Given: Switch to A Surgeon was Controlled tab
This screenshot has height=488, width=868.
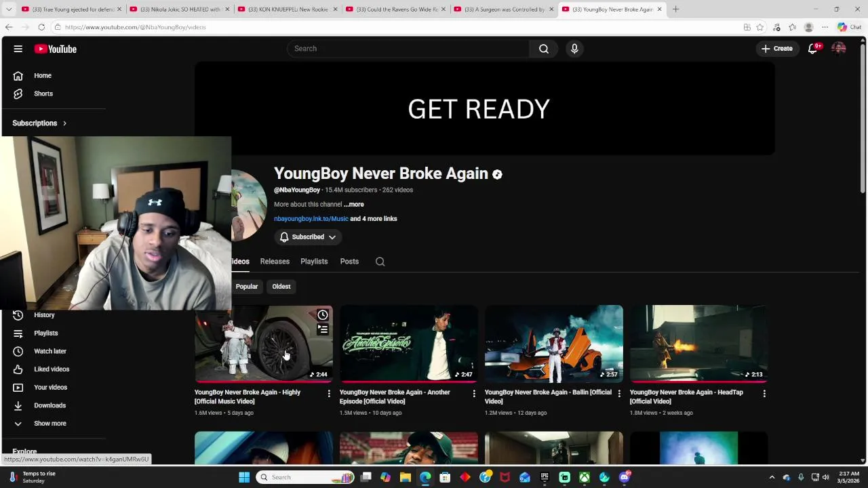Looking at the screenshot, I should pyautogui.click(x=505, y=9).
